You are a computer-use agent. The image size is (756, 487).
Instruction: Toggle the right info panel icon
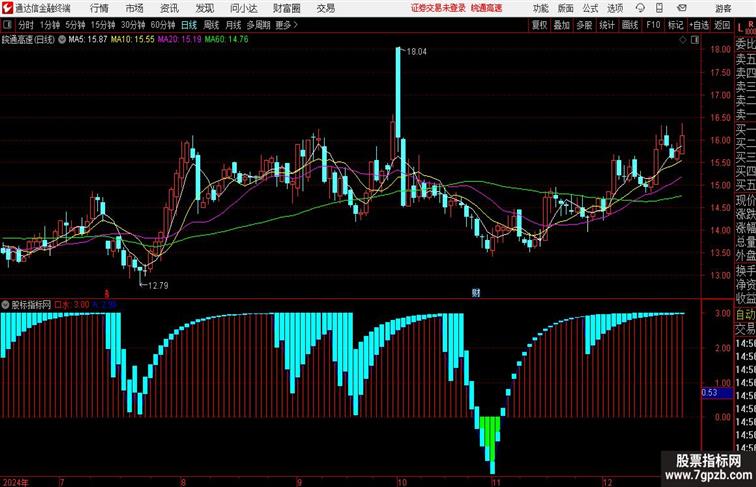pyautogui.click(x=695, y=40)
